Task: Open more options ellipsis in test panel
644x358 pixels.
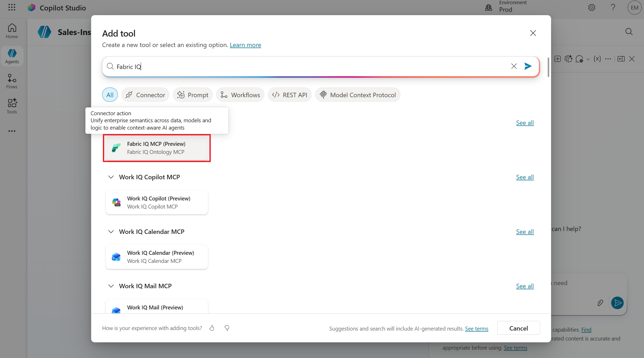Action: (608, 59)
